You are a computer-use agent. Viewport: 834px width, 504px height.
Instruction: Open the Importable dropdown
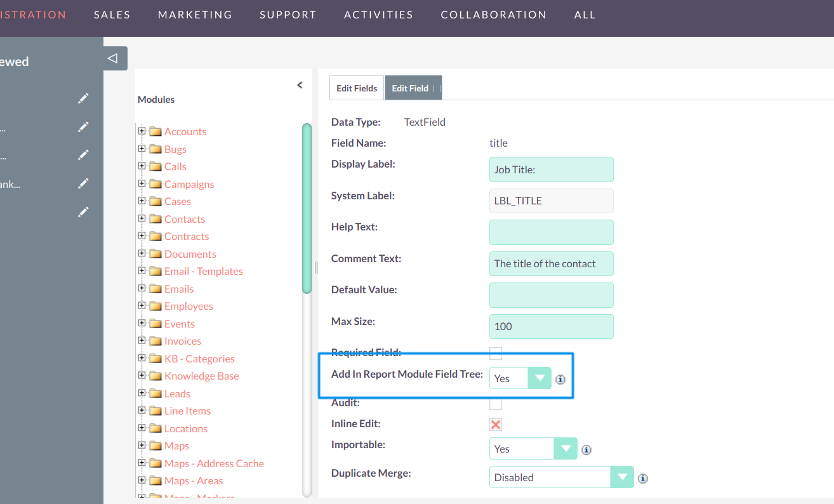coord(533,449)
